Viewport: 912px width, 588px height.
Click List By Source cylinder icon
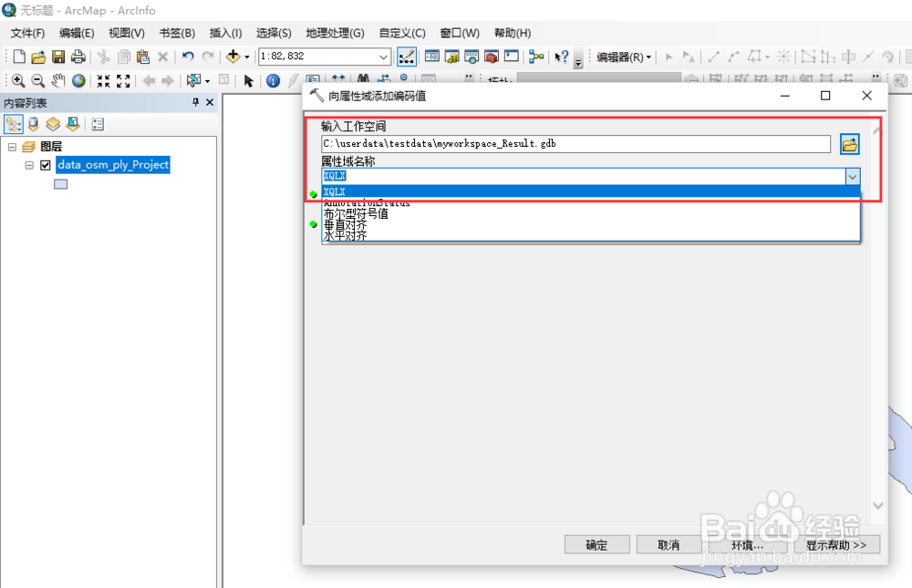[x=33, y=124]
